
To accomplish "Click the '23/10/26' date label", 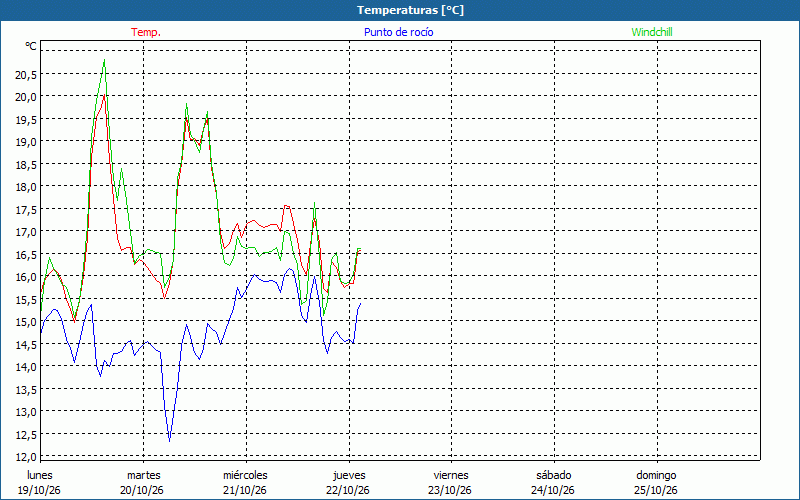I will (450, 491).
